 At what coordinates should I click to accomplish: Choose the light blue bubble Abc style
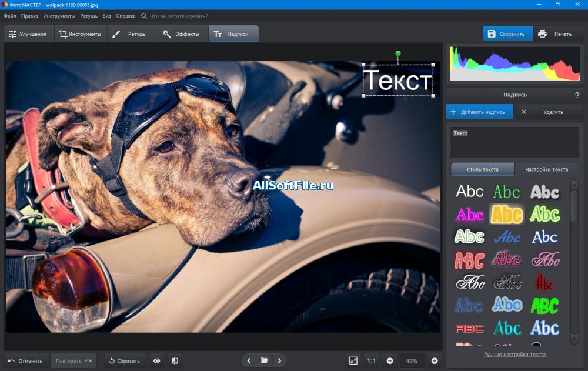pos(507,305)
